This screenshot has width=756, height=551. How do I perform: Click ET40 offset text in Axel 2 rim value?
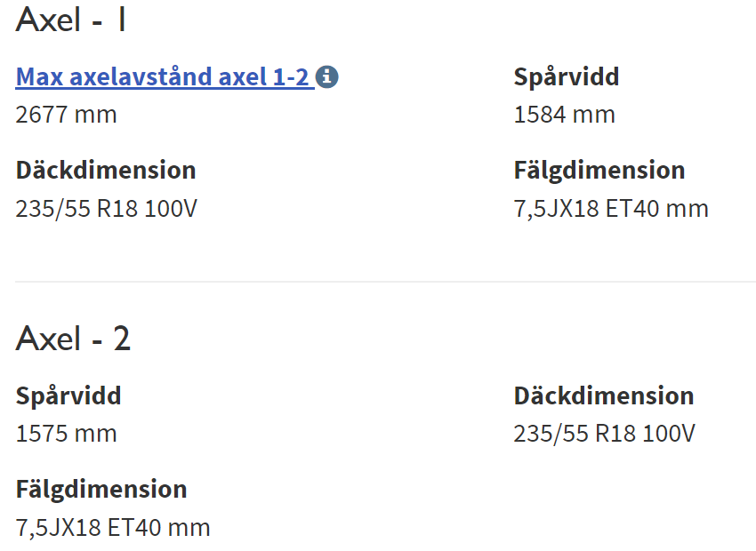coord(134,527)
